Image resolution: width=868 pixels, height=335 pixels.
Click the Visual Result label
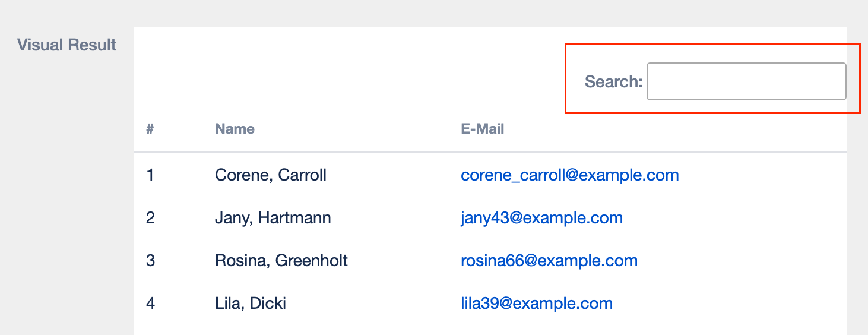pyautogui.click(x=66, y=45)
